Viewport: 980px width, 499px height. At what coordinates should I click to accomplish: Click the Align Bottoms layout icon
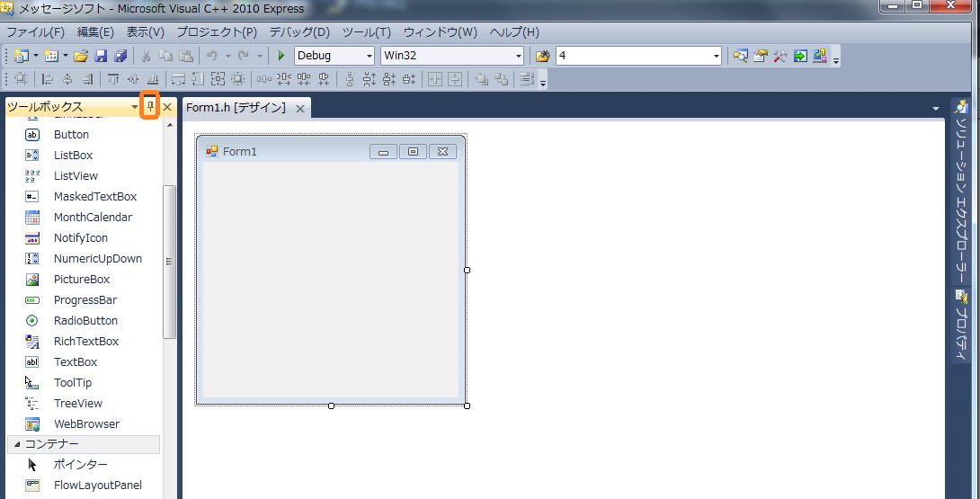pos(153,79)
